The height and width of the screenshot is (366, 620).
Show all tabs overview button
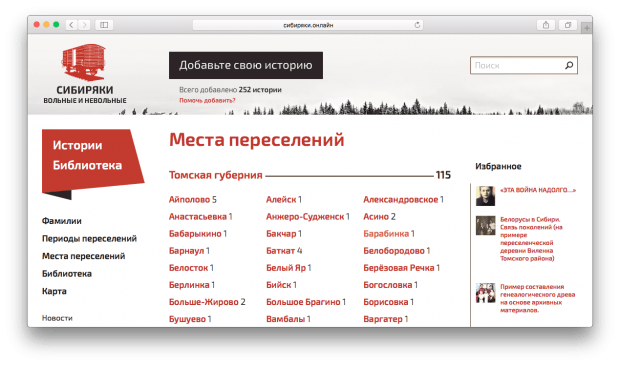[568, 25]
